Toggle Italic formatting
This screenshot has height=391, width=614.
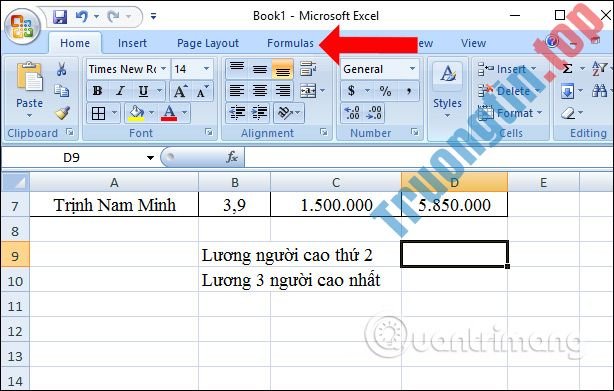(x=120, y=91)
